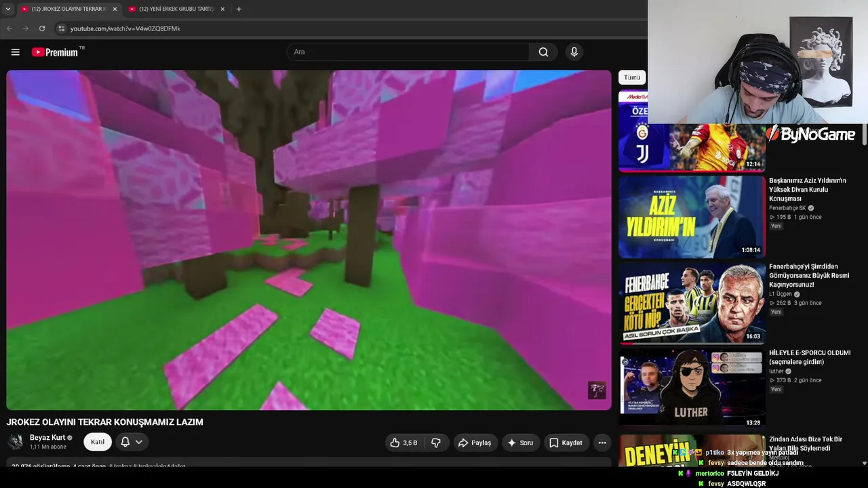Open the Deneyin video thumbnail
Screen dimensions: 868x488
tap(692, 451)
